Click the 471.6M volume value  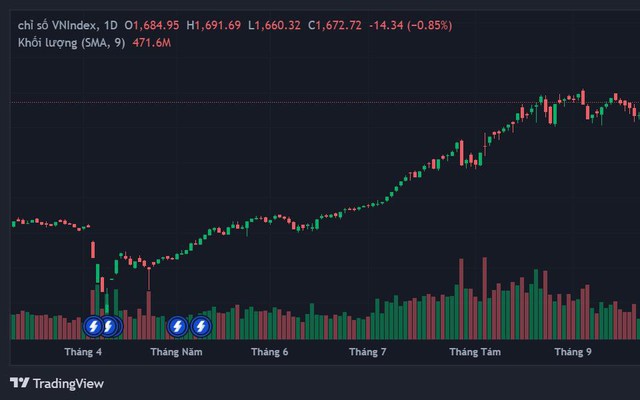click(x=152, y=42)
